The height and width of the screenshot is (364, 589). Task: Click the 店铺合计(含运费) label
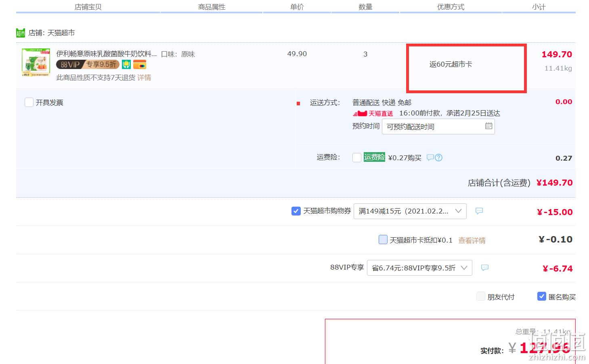coord(499,183)
